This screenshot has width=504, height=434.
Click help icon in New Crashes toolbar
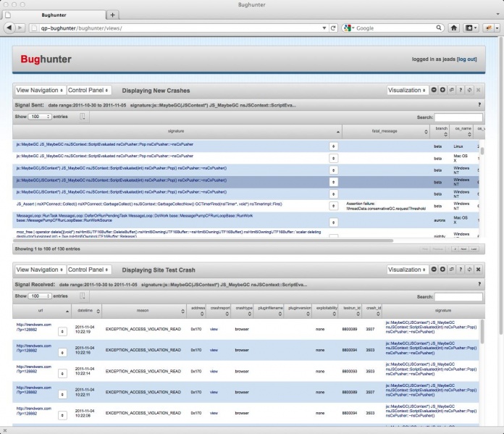tap(461, 90)
